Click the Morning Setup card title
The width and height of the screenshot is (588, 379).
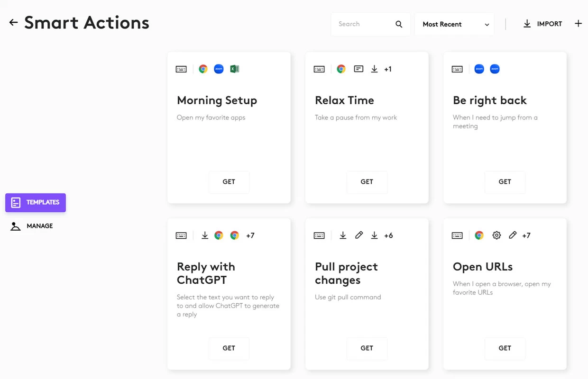point(217,100)
